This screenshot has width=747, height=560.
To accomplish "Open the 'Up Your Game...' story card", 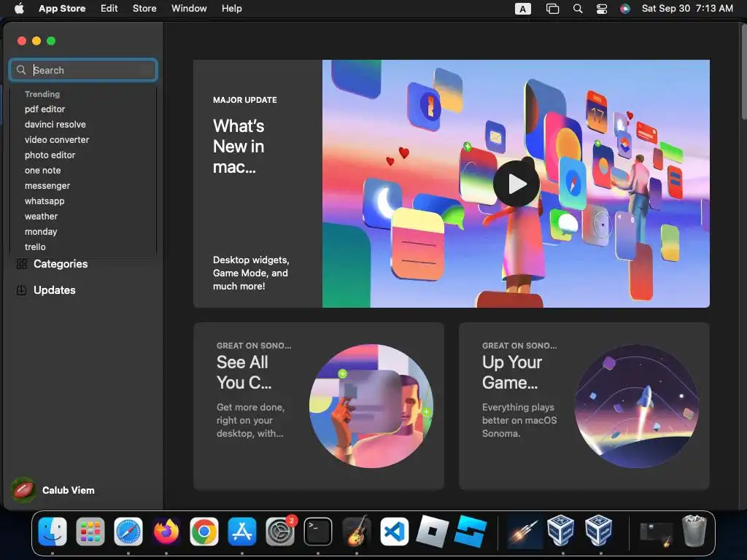I will [x=584, y=405].
